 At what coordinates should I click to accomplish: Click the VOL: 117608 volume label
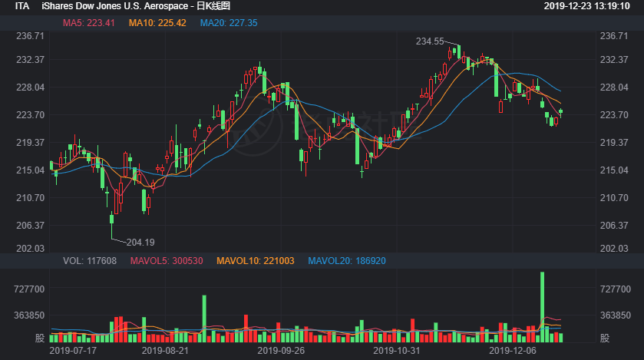click(90, 261)
